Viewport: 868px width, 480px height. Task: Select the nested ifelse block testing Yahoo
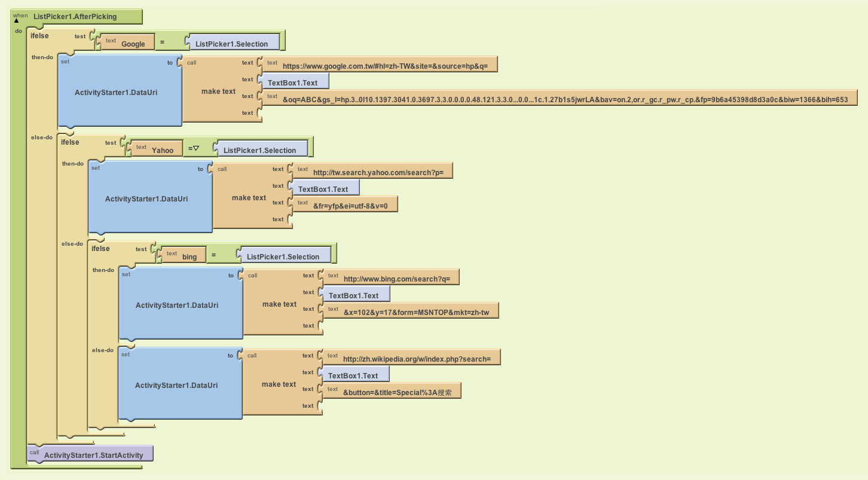point(70,142)
